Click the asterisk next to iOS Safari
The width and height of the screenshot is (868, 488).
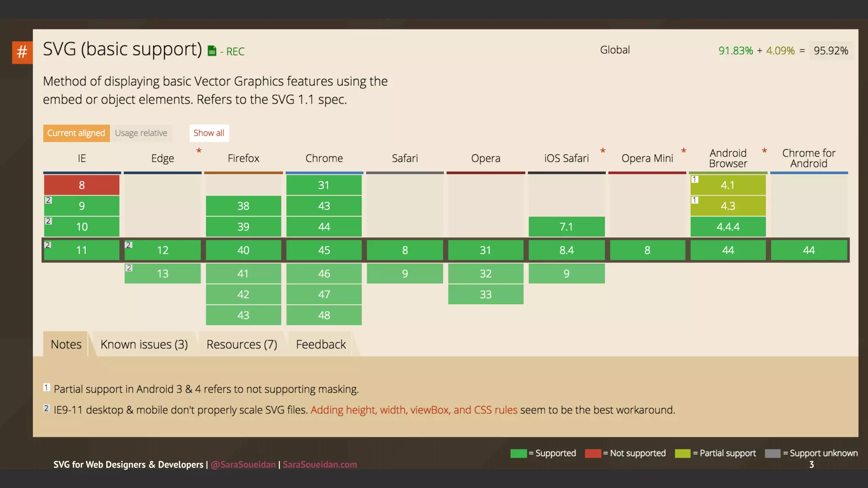click(x=603, y=151)
